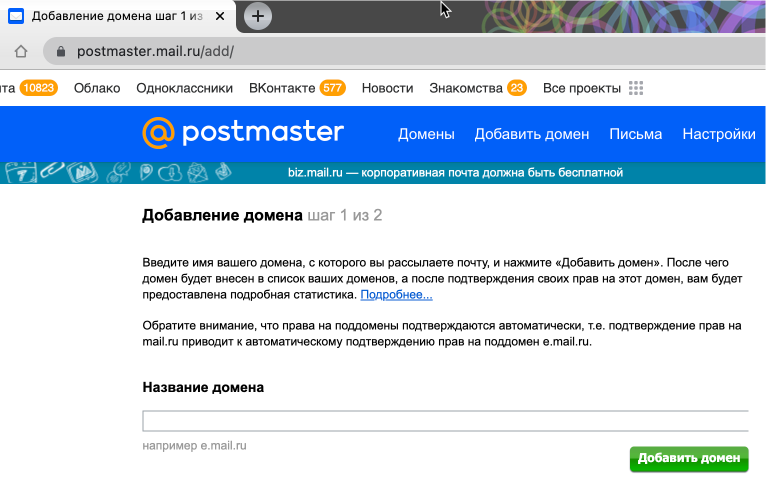This screenshot has width=766, height=479.
Task: Follow the Подробнее... link
Action: point(396,294)
